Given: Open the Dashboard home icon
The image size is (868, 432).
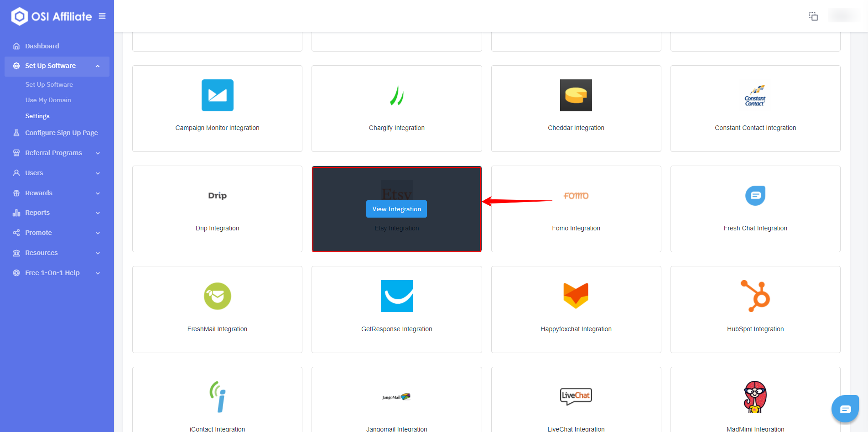Looking at the screenshot, I should point(16,46).
